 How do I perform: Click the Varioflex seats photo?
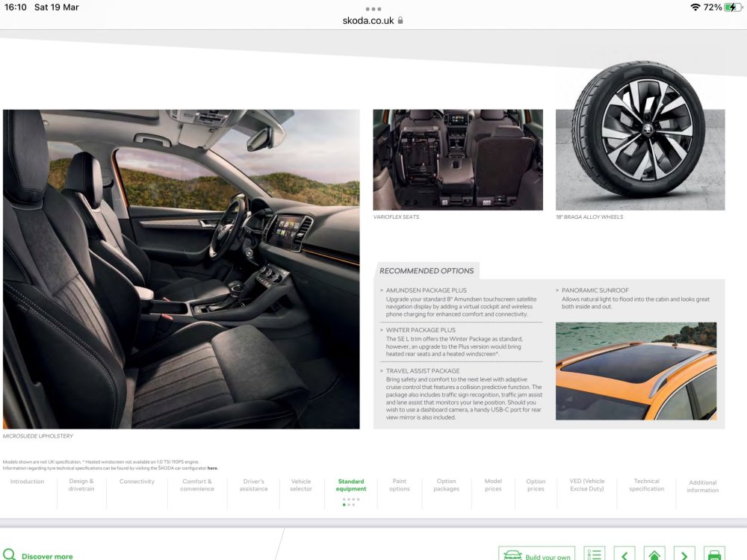(x=458, y=160)
